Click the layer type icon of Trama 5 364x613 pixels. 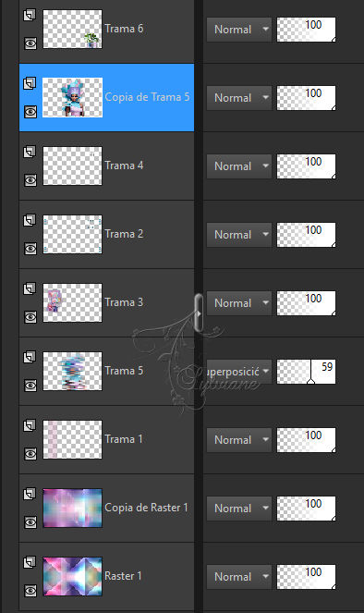(30, 357)
